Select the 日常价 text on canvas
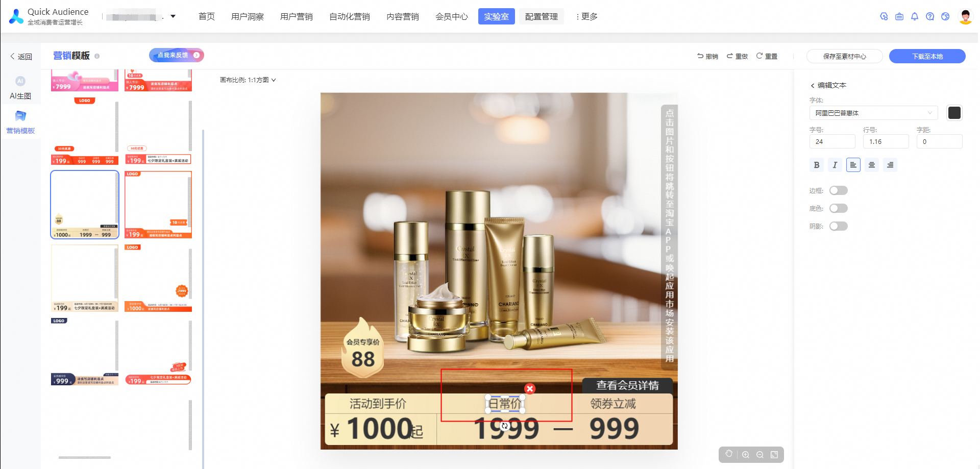The height and width of the screenshot is (469, 980). pos(505,404)
